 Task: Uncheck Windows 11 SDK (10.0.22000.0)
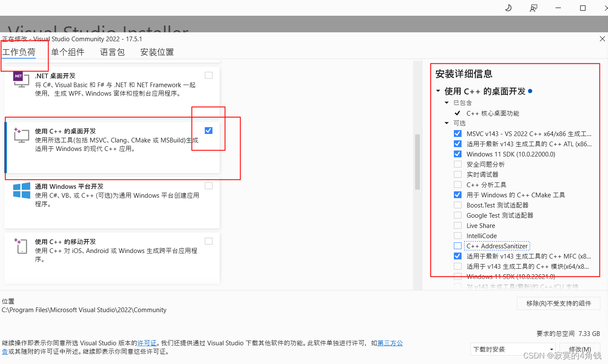pyautogui.click(x=458, y=154)
